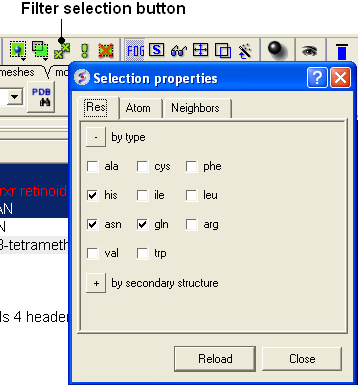
Task: Check the ile residue checkbox
Action: point(142,195)
